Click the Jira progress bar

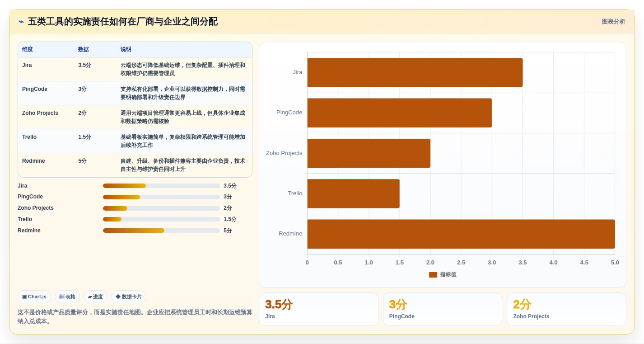pyautogui.click(x=161, y=186)
